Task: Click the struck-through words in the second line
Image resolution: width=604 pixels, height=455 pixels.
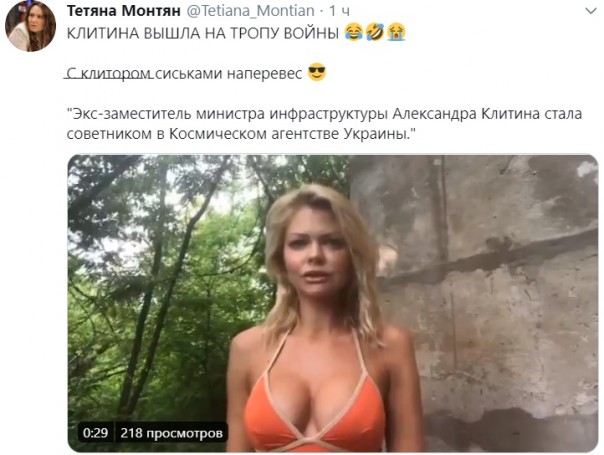Action: tap(109, 73)
